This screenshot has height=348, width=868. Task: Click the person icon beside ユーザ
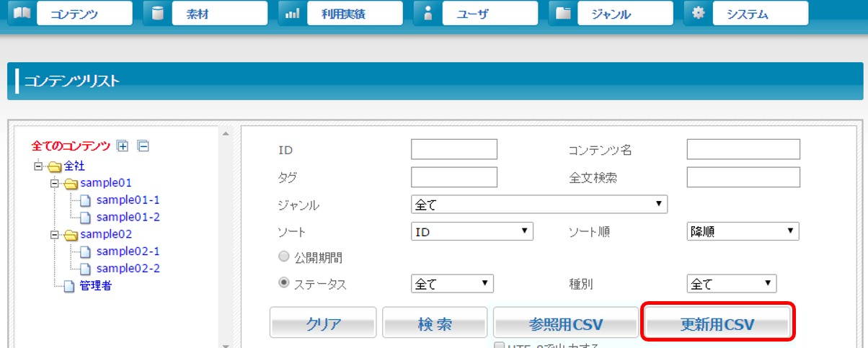[428, 13]
